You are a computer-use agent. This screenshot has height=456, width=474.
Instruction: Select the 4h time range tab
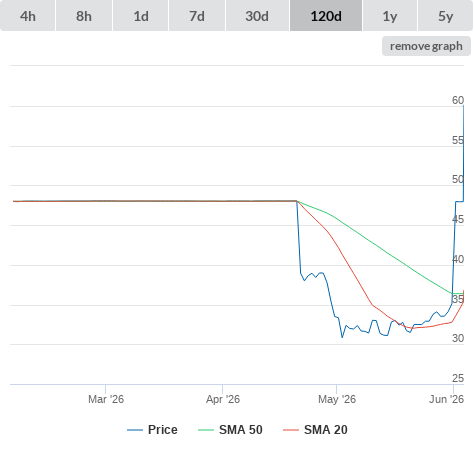28,16
